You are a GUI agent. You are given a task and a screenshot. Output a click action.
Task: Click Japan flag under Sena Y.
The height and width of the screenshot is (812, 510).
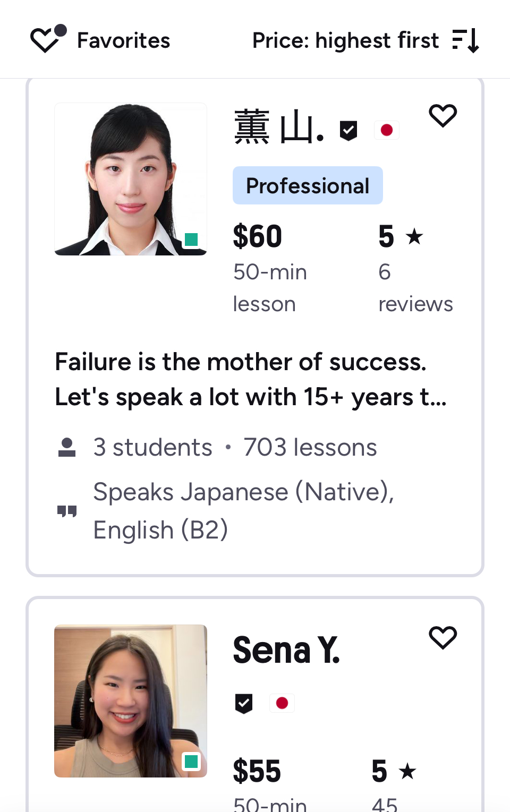(x=282, y=703)
